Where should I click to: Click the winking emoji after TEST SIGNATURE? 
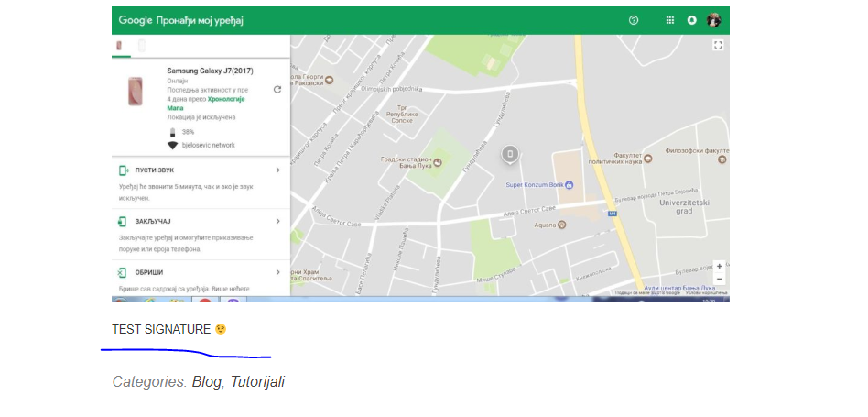pyautogui.click(x=221, y=330)
